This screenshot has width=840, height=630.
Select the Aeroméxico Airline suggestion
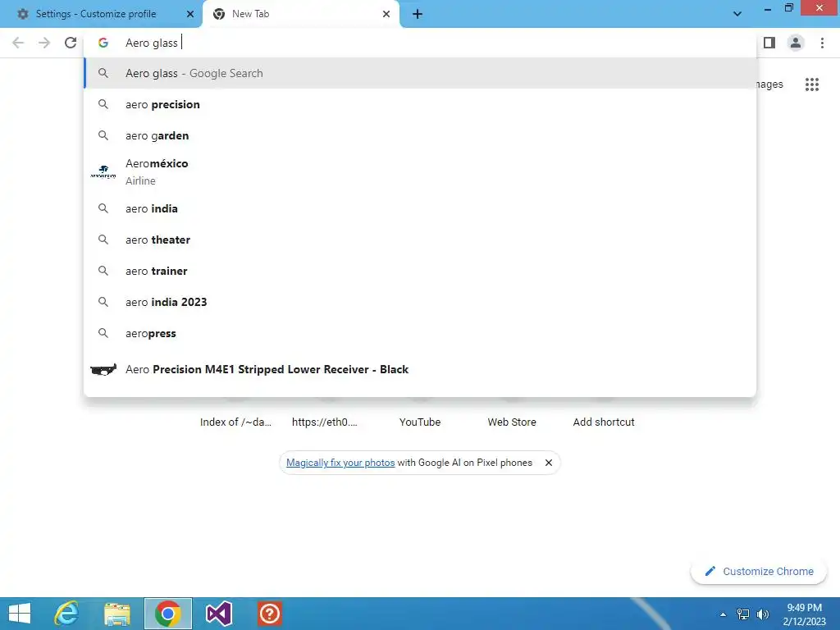pos(420,172)
